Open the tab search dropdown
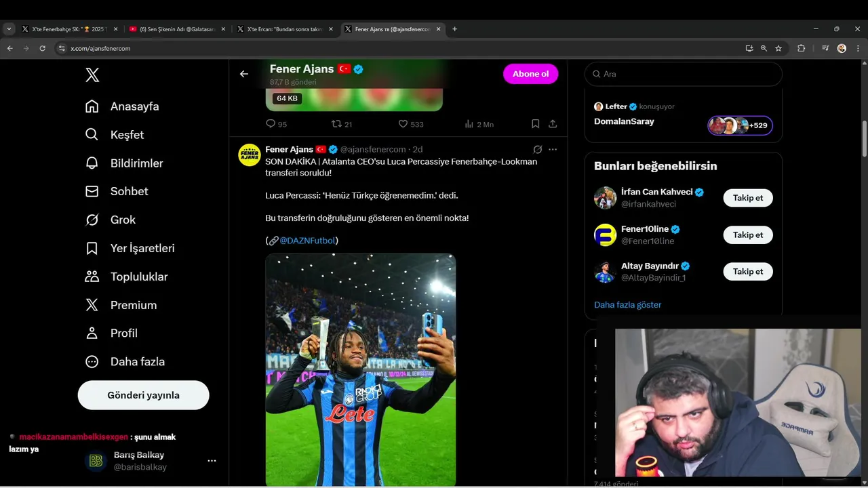The image size is (868, 488). (x=9, y=29)
